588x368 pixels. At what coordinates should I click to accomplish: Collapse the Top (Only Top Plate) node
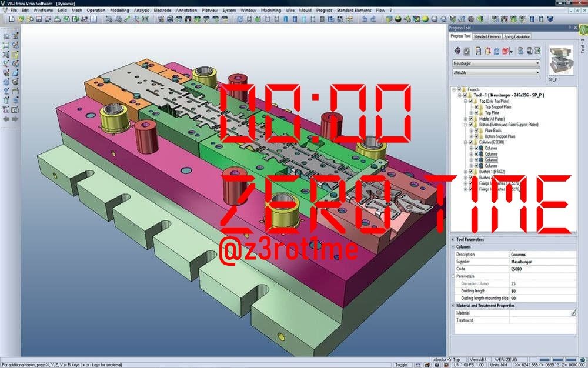point(465,101)
